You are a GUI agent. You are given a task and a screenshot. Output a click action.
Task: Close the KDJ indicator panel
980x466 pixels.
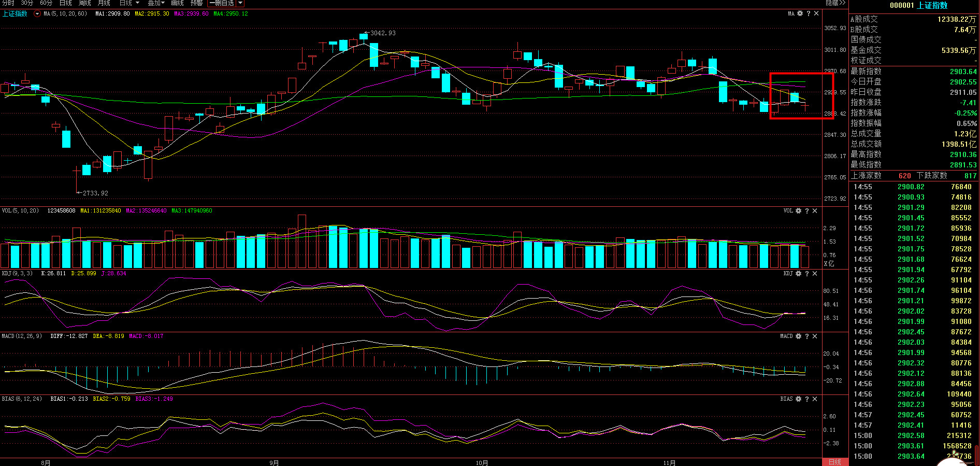click(815, 274)
